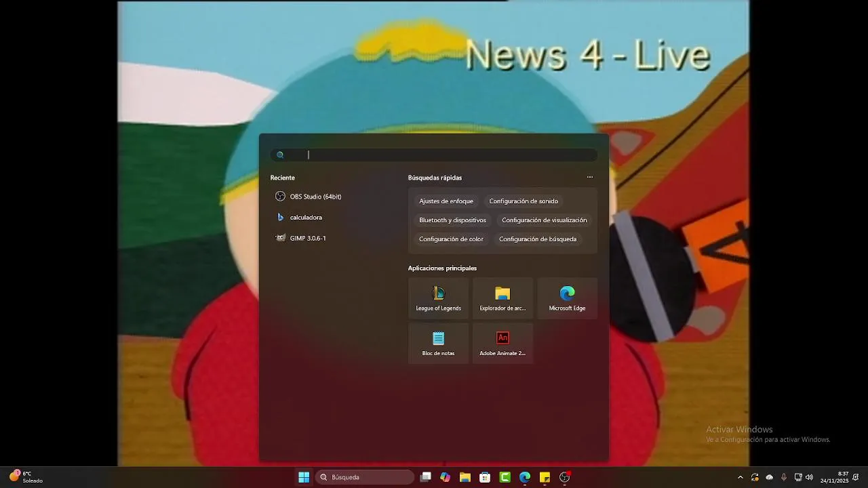Open the clock showing 8:37 24/11/2025
The width and height of the screenshot is (868, 488).
835,477
